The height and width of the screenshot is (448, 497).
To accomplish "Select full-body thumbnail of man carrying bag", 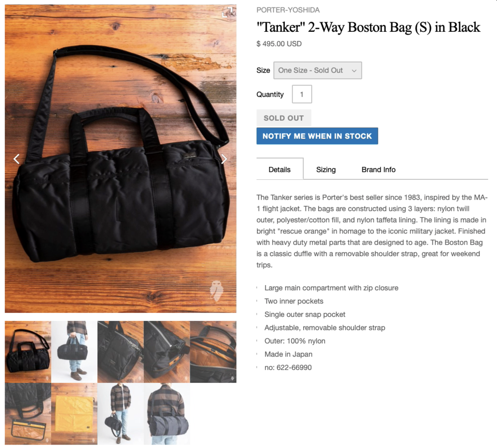I will pos(120,414).
